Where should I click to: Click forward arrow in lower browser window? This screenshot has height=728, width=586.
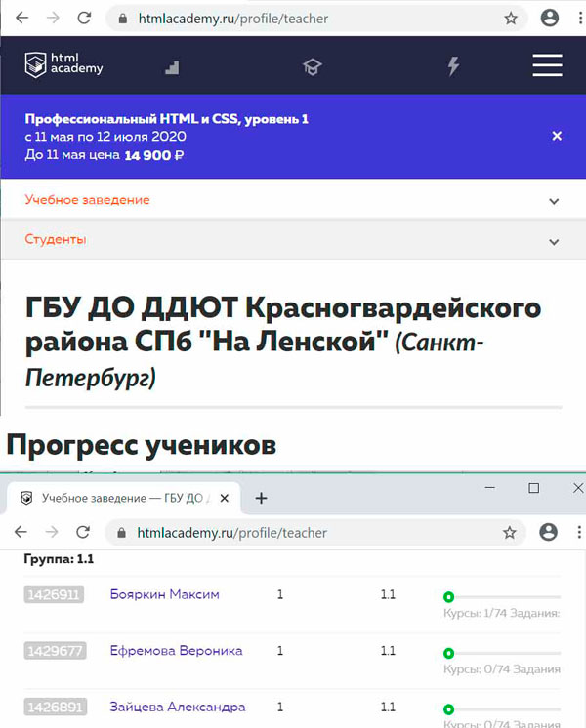[x=52, y=532]
